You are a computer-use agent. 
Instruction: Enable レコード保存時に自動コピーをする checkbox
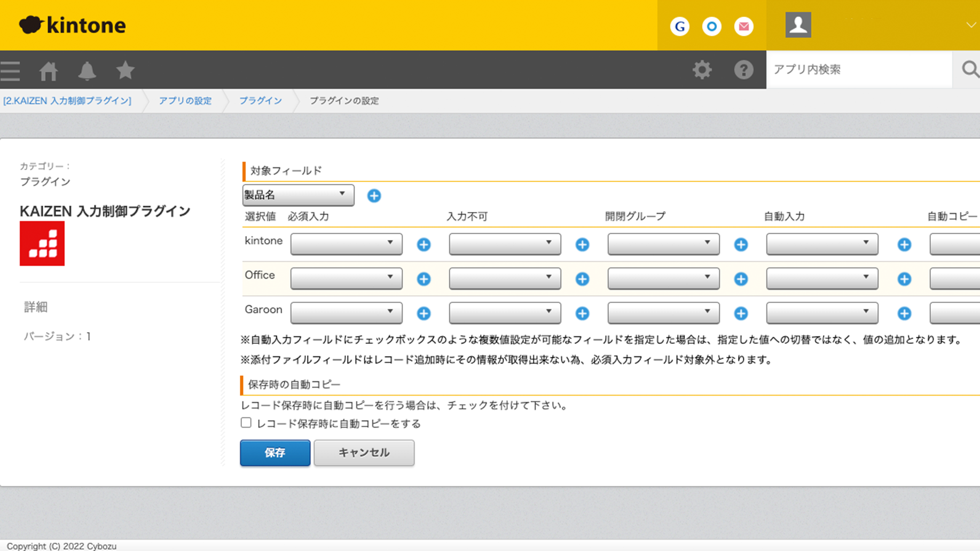[x=246, y=423]
